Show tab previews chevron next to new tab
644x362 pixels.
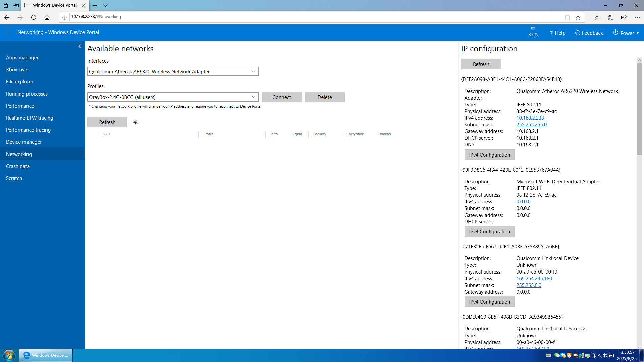pyautogui.click(x=106, y=5)
